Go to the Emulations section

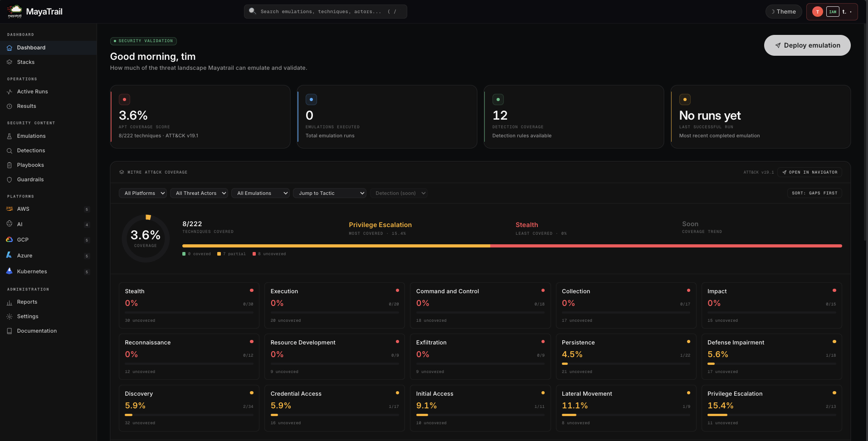[49, 136]
